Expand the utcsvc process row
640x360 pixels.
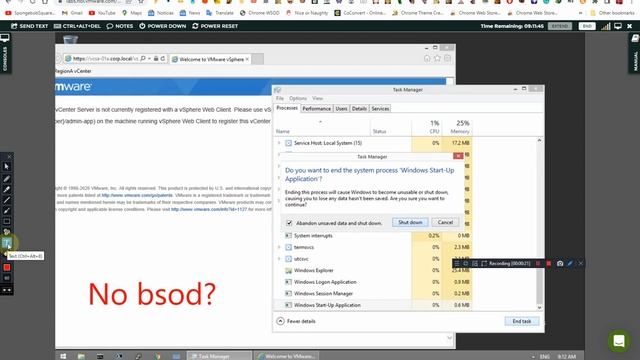click(279, 259)
